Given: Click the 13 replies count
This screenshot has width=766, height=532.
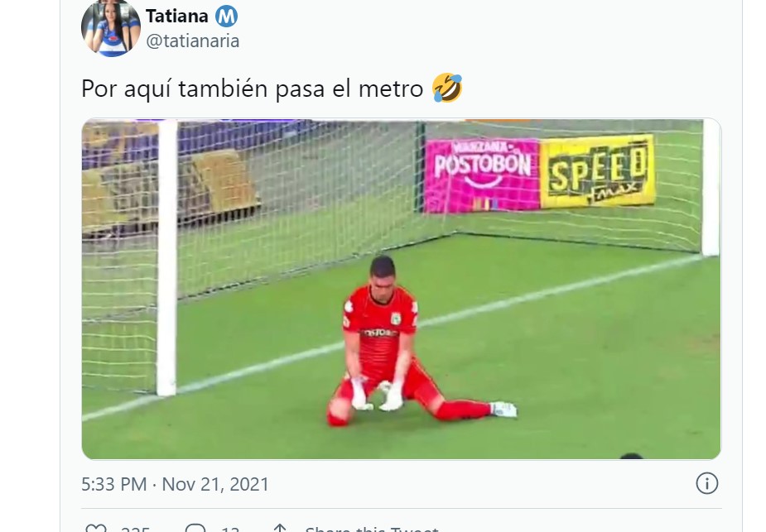Looking at the screenshot, I should coord(230,529).
